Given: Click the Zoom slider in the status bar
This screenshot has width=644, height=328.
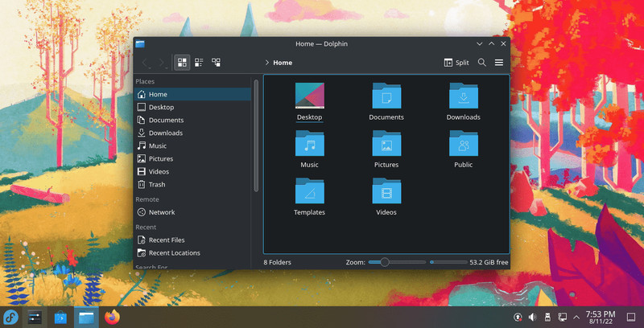Looking at the screenshot, I should point(397,262).
